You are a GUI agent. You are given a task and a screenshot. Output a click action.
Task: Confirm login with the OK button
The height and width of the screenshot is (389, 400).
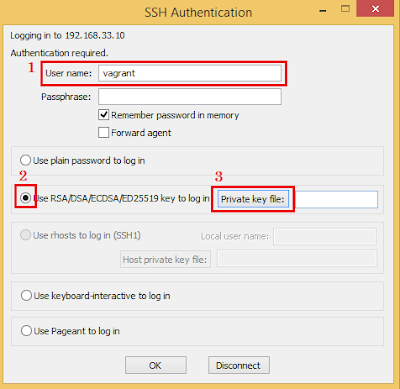[156, 365]
